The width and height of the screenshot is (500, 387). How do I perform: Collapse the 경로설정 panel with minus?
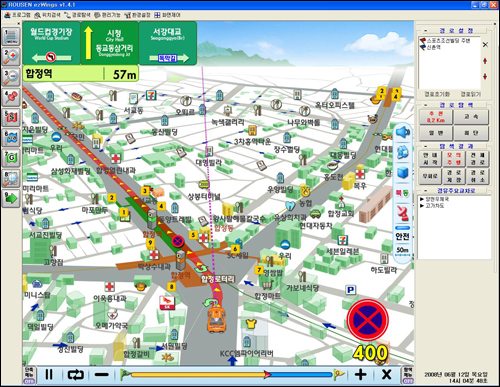[x=425, y=31]
